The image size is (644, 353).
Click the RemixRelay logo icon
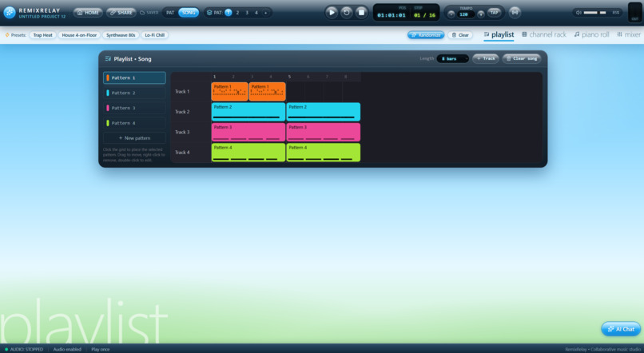tap(9, 13)
